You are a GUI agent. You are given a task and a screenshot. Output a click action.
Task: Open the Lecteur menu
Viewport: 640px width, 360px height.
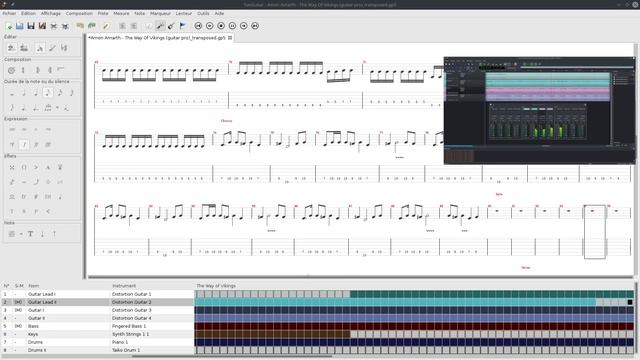click(x=184, y=13)
